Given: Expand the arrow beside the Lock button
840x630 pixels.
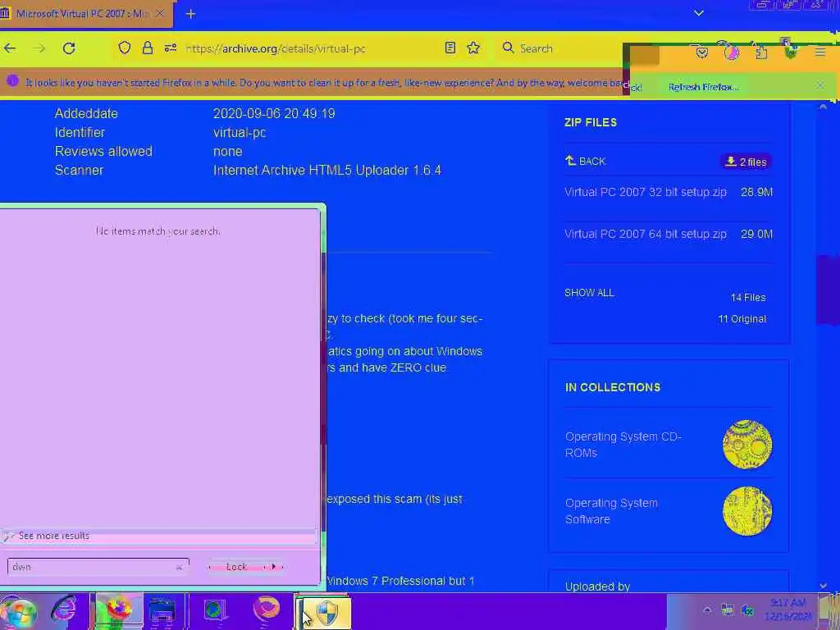Looking at the screenshot, I should coord(274,567).
